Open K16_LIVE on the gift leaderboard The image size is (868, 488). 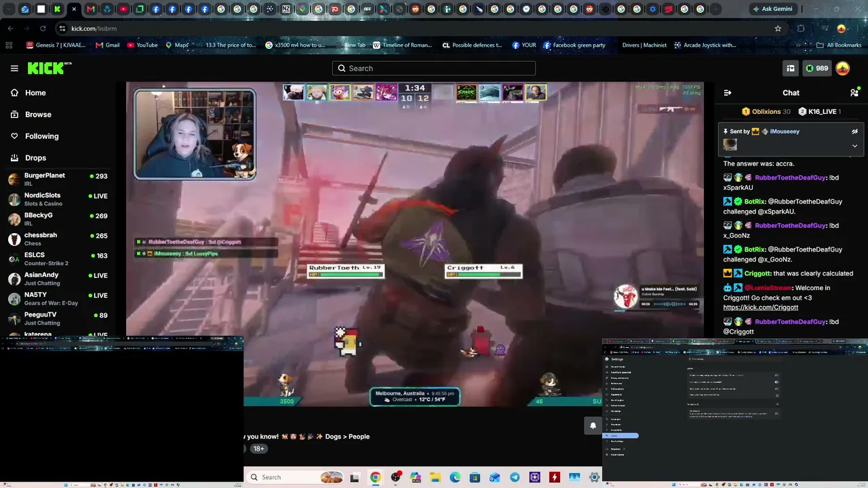click(x=819, y=112)
